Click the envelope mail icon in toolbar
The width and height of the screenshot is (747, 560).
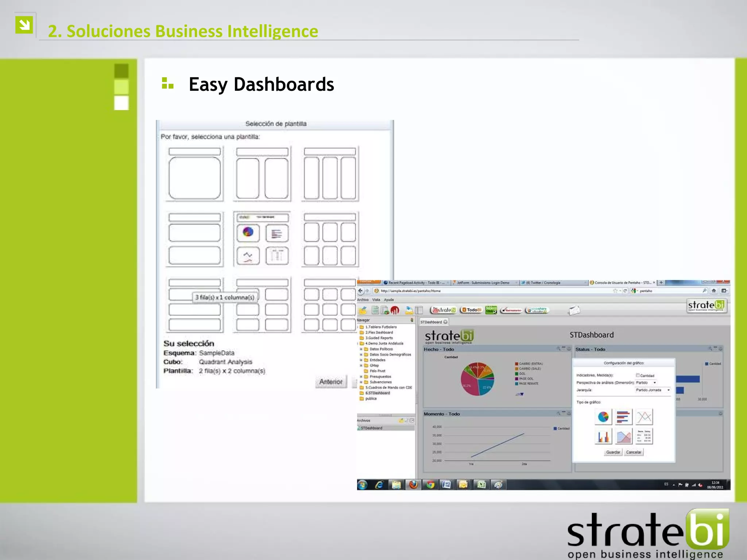574,310
